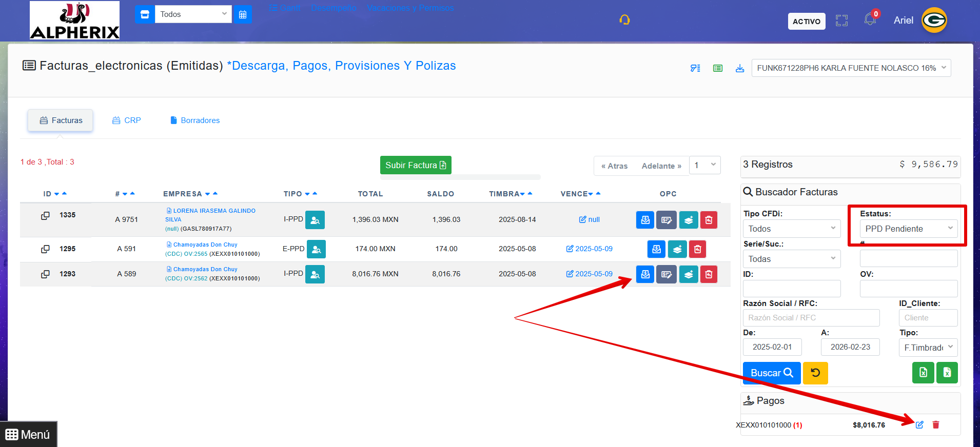Switch to the CRP tab
Image resolution: width=980 pixels, height=447 pixels.
tap(127, 120)
